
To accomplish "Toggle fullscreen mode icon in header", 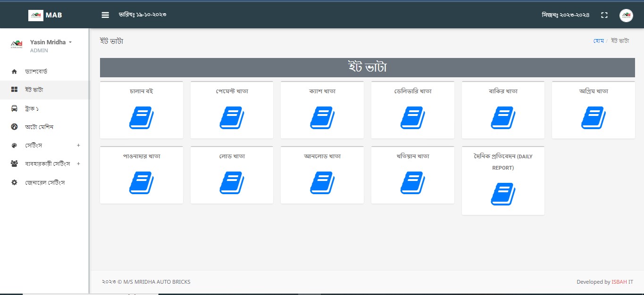I will pos(604,15).
